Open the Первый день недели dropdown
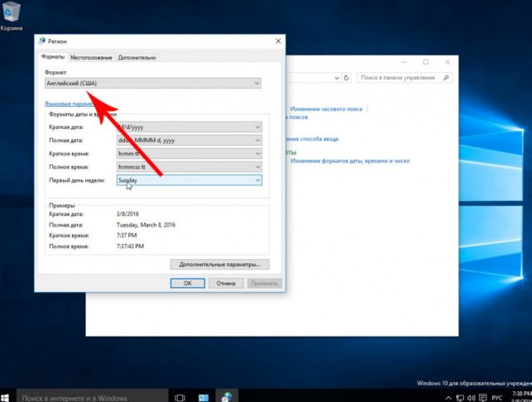The height and width of the screenshot is (402, 532). pos(189,180)
